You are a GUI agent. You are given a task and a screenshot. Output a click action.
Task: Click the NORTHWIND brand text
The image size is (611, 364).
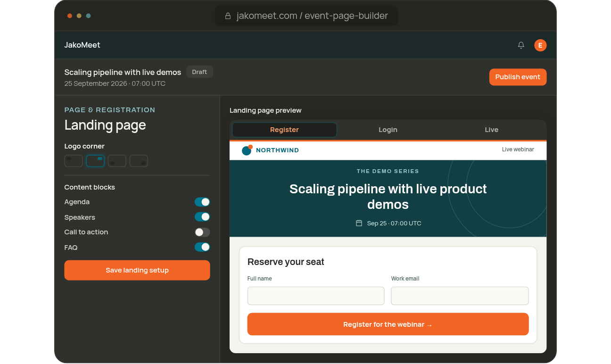[x=277, y=150]
